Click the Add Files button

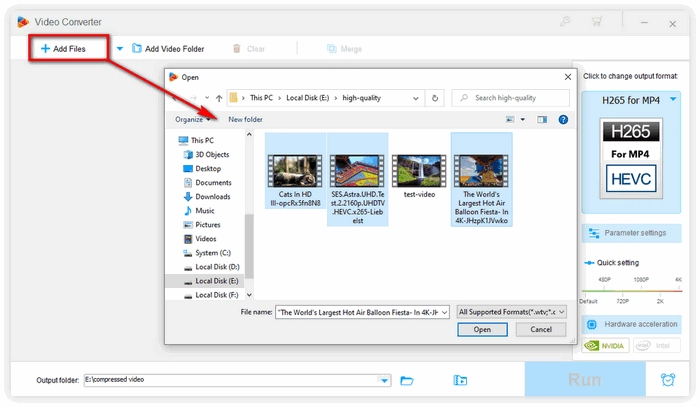[63, 49]
